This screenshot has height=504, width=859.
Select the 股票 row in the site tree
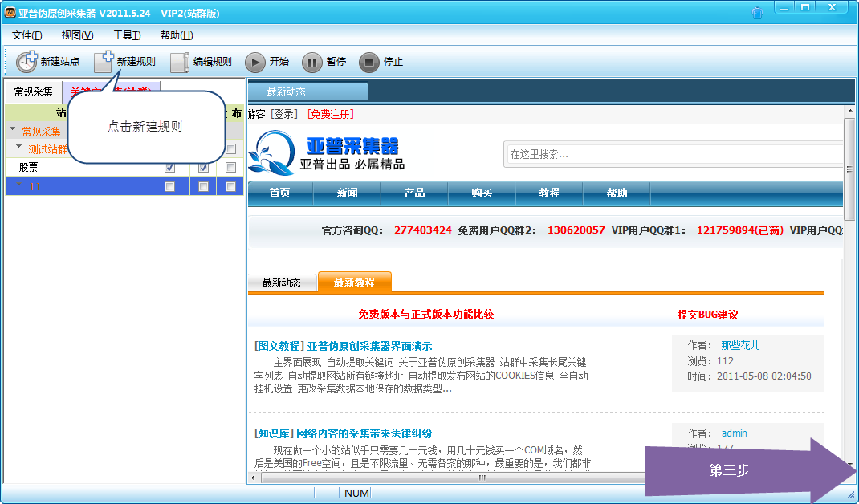click(x=77, y=167)
